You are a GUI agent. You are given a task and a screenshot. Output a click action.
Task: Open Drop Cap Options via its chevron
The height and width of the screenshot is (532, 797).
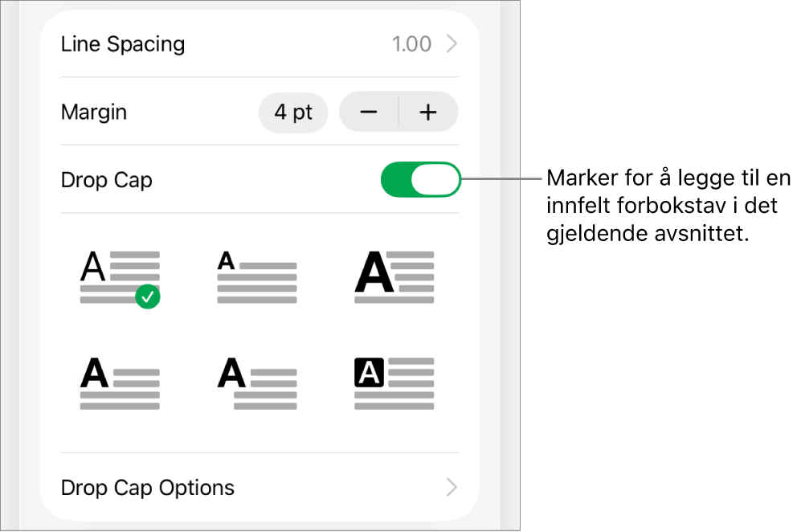click(x=452, y=487)
